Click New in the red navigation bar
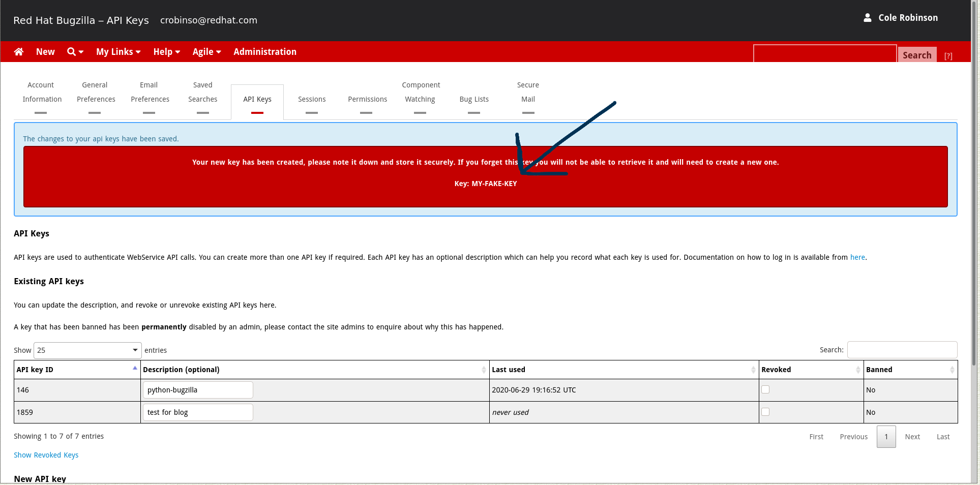Image resolution: width=980 pixels, height=485 pixels. pyautogui.click(x=45, y=52)
